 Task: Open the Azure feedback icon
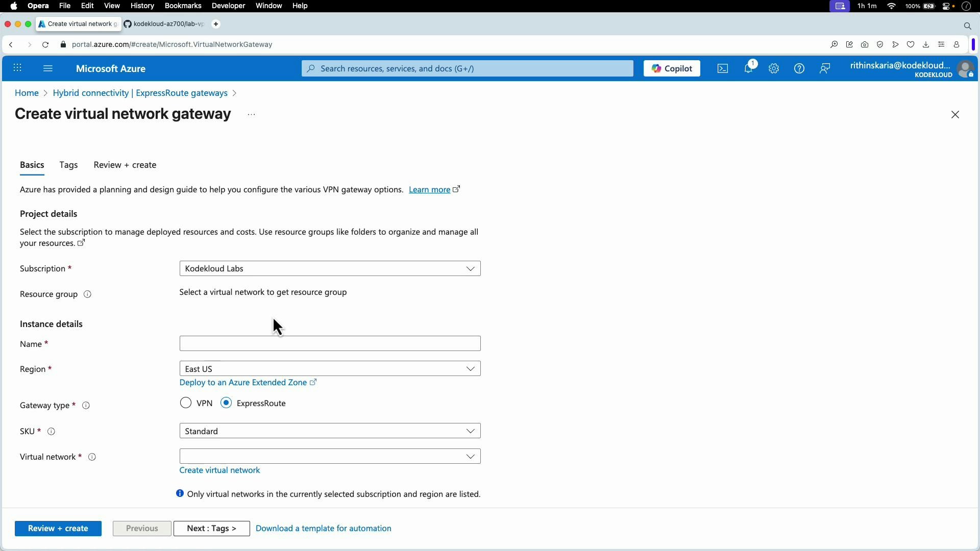(825, 68)
